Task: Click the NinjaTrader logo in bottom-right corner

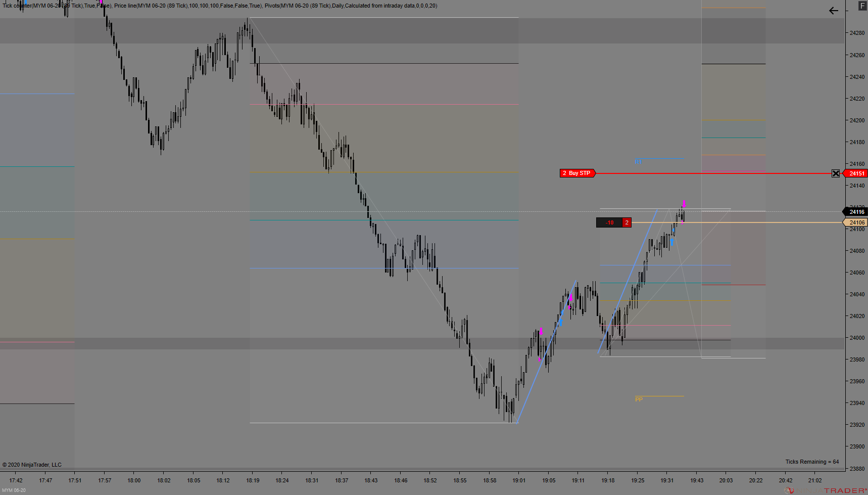Action: pyautogui.click(x=826, y=490)
